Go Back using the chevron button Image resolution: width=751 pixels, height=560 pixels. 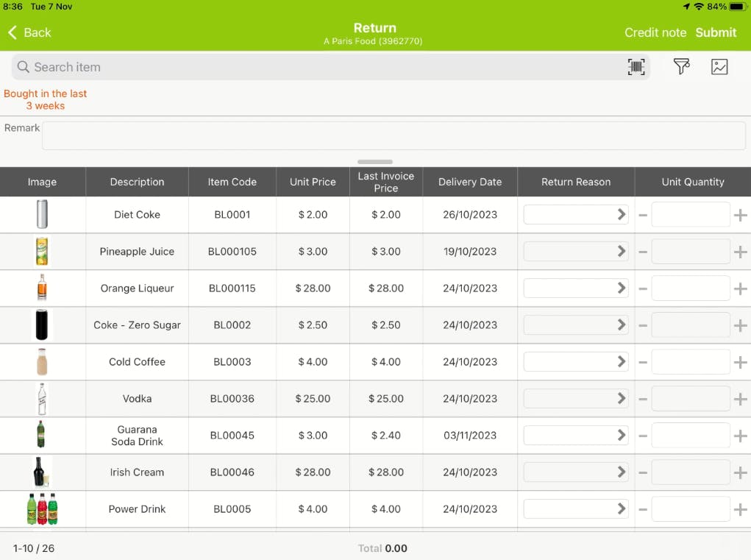(29, 32)
